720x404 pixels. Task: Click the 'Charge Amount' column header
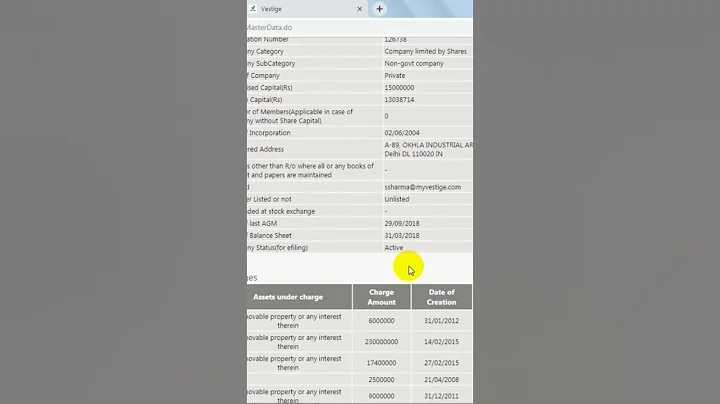tap(382, 297)
